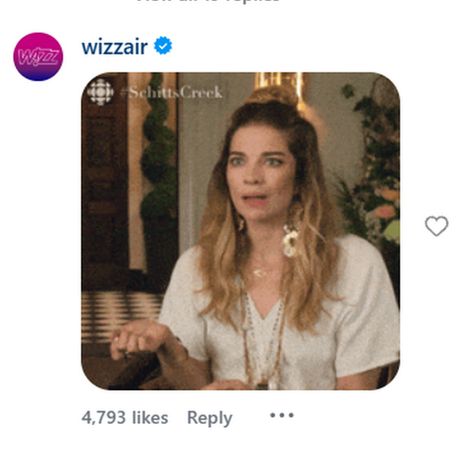The image size is (460, 449).
Task: Visit the wizzair account from its name
Action: point(114,46)
